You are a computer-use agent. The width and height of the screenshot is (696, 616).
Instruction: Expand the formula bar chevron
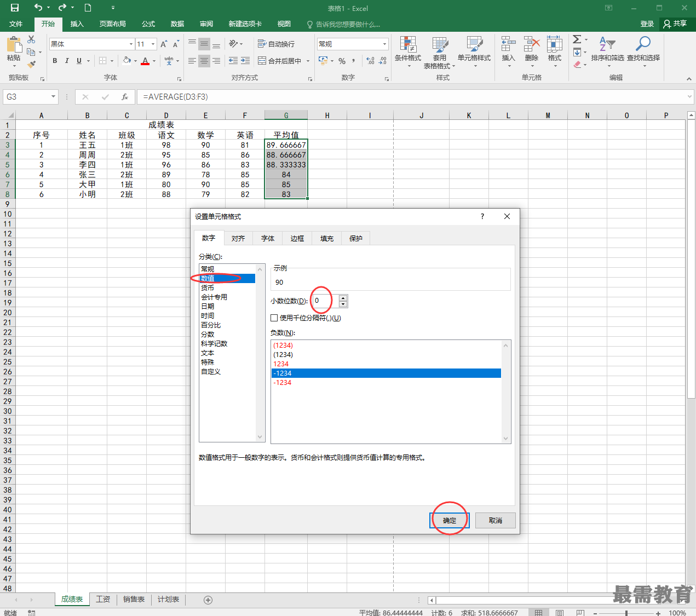689,97
